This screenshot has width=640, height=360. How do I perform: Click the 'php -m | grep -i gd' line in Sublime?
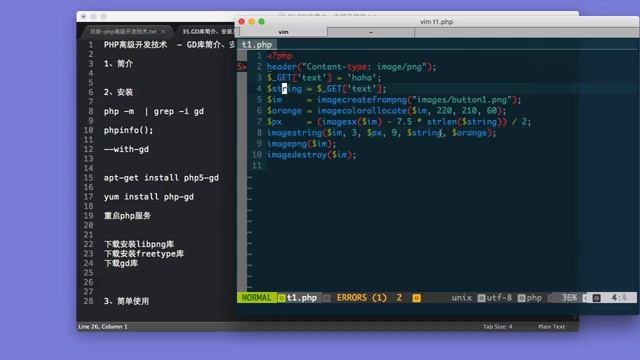[153, 111]
